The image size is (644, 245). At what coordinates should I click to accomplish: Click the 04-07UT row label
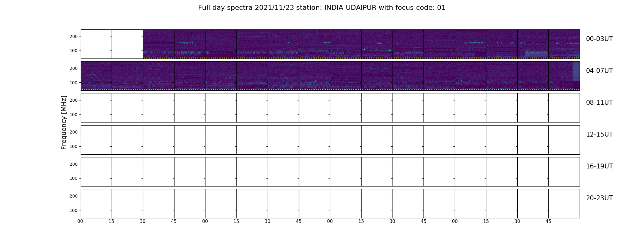coord(599,71)
